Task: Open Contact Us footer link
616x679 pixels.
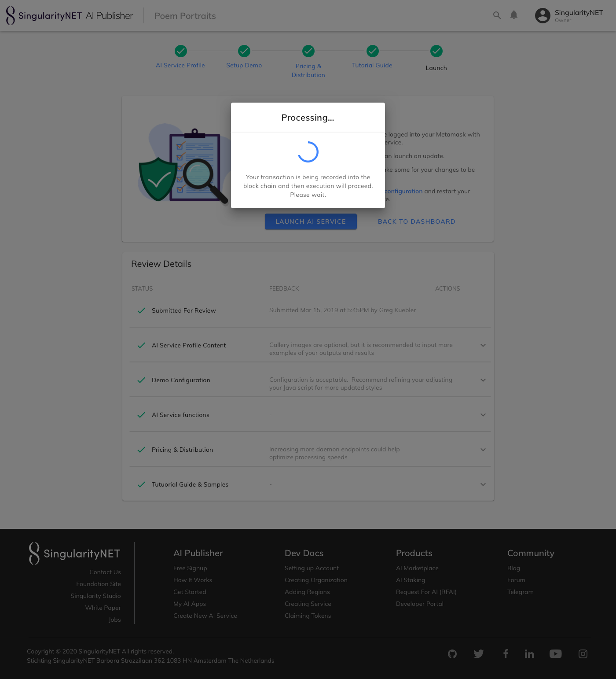Action: 105,572
